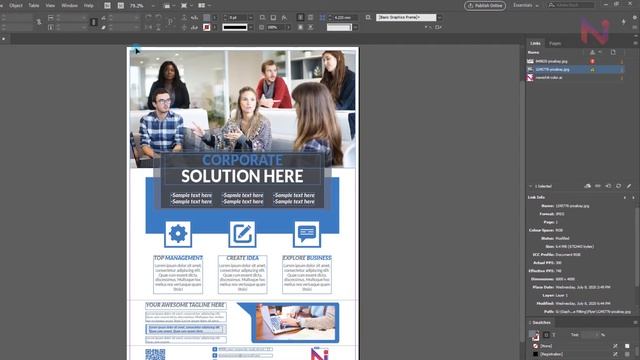
Task: Click the fill/stroke proxy in Swatches panel
Action: click(534, 336)
